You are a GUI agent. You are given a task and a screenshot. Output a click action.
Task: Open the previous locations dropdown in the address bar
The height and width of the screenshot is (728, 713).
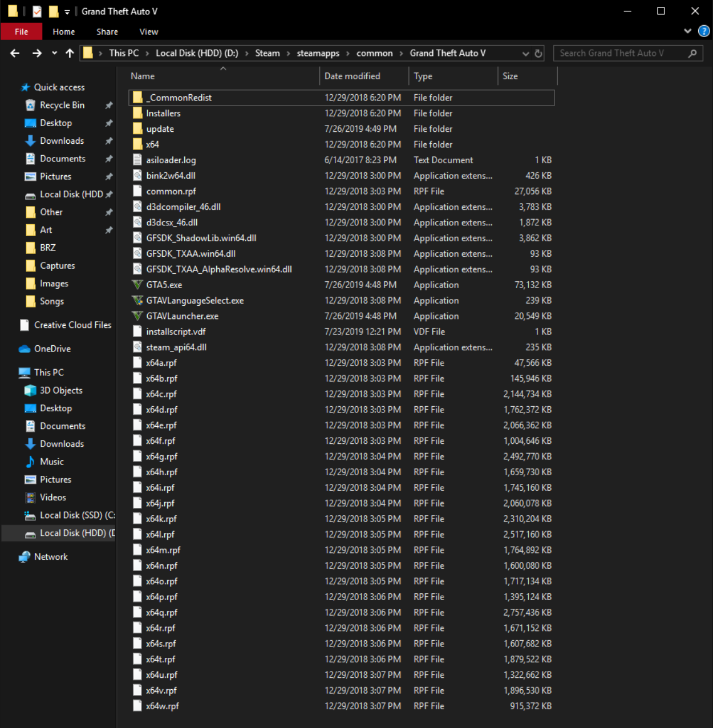coord(525,53)
